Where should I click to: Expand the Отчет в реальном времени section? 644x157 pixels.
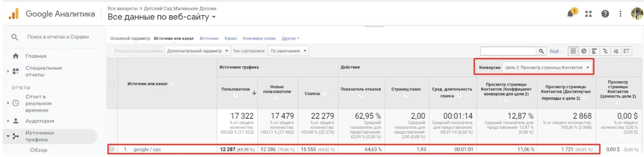(8, 103)
